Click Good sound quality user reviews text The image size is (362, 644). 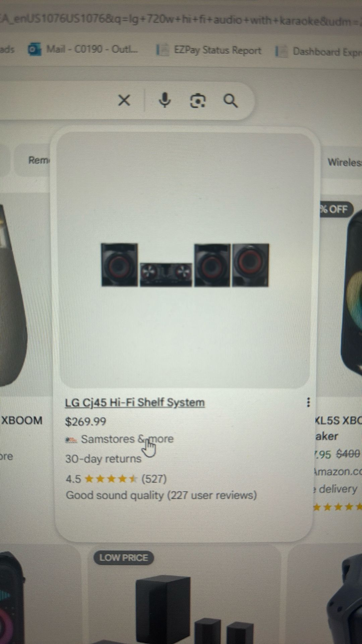tap(161, 495)
